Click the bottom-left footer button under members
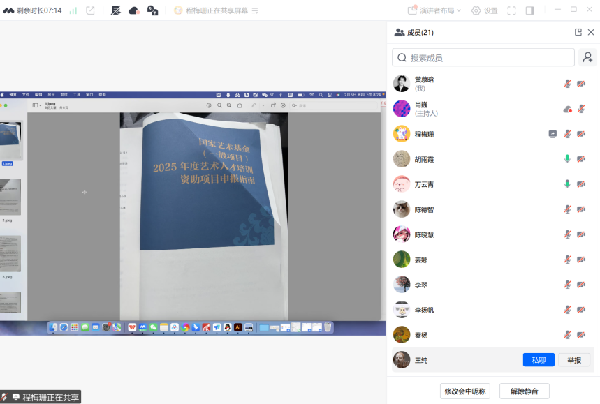The image size is (600, 404). [470, 391]
